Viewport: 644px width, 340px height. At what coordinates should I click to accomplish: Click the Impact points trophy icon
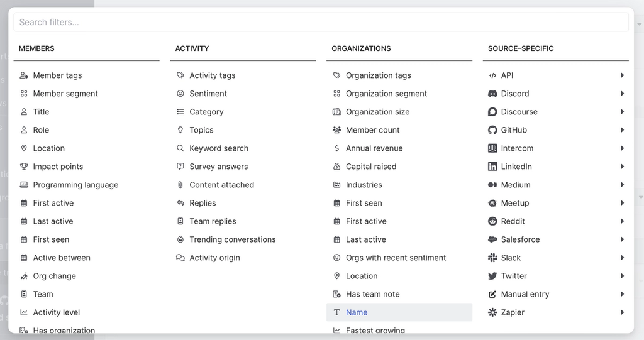24,167
